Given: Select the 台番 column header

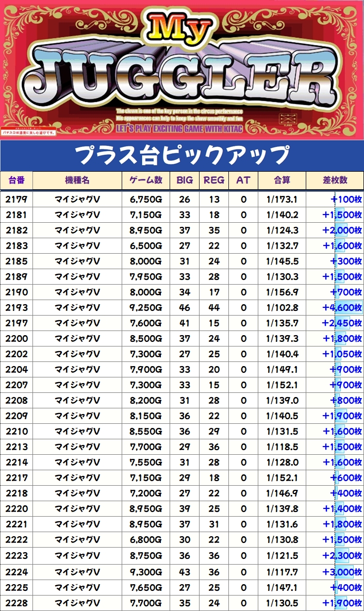Looking at the screenshot, I should pyautogui.click(x=16, y=180).
